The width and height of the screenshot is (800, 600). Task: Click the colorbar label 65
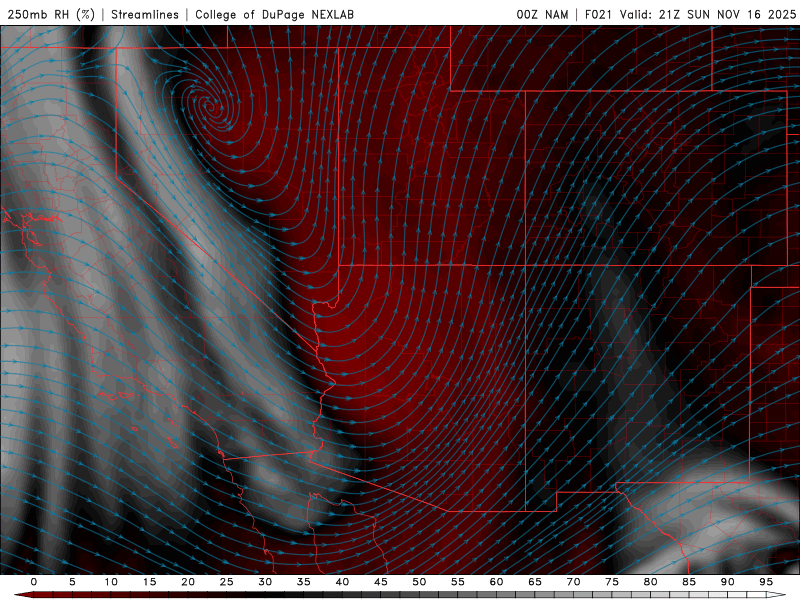click(x=535, y=582)
